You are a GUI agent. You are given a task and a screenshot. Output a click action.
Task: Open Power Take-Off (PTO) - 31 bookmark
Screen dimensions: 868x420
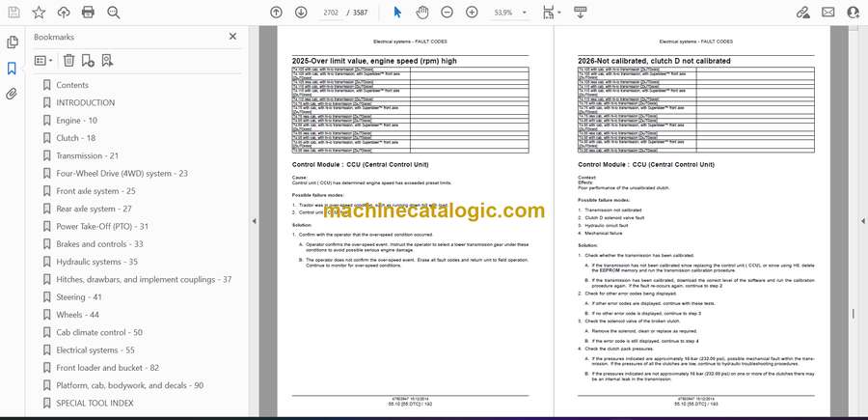tap(102, 227)
